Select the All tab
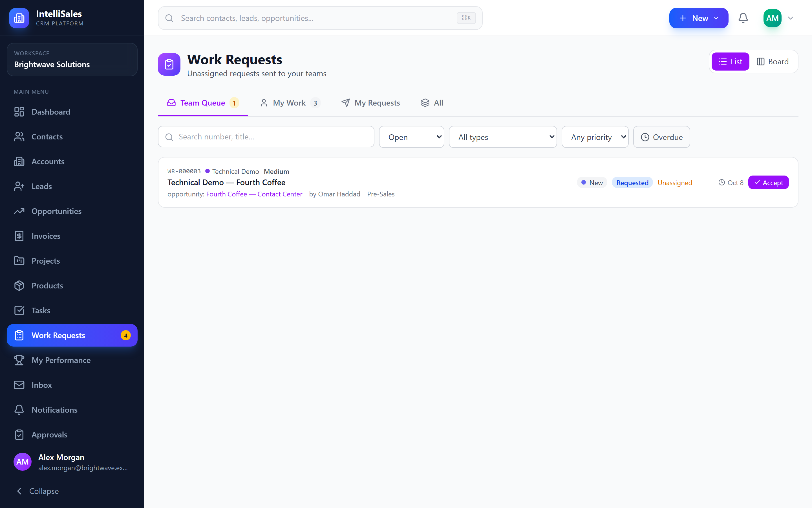This screenshot has height=508, width=812. tap(432, 103)
